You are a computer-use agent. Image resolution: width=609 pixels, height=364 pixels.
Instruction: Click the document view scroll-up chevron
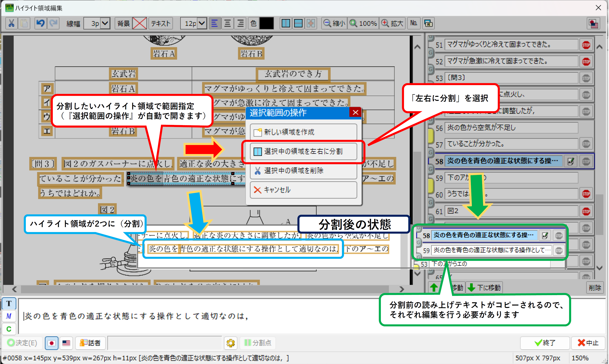point(417,47)
